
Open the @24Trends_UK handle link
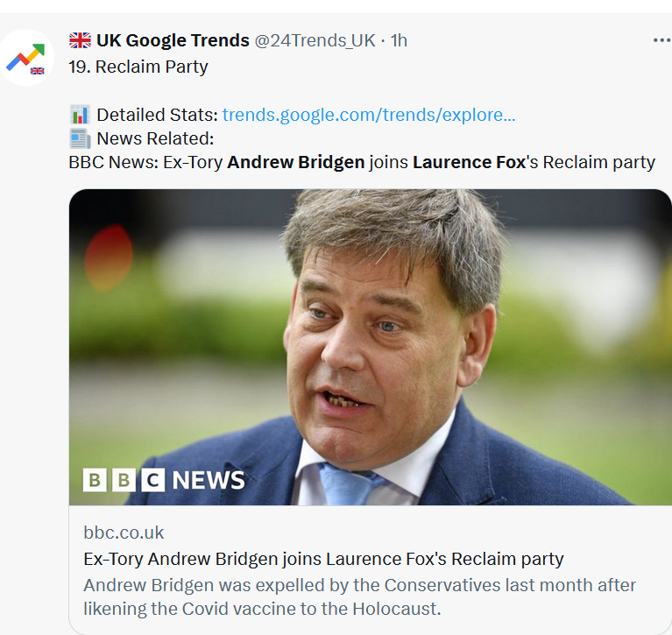pyautogui.click(x=315, y=40)
